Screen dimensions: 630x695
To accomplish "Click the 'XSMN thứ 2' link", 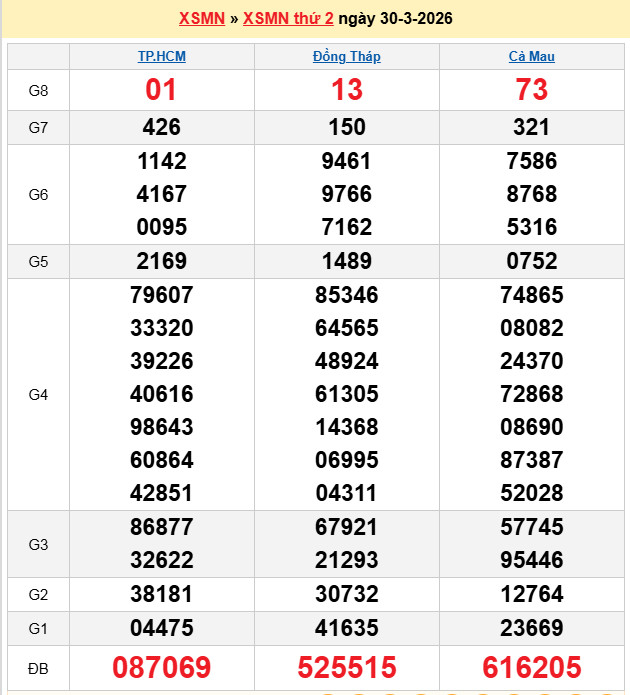I will 288,19.
